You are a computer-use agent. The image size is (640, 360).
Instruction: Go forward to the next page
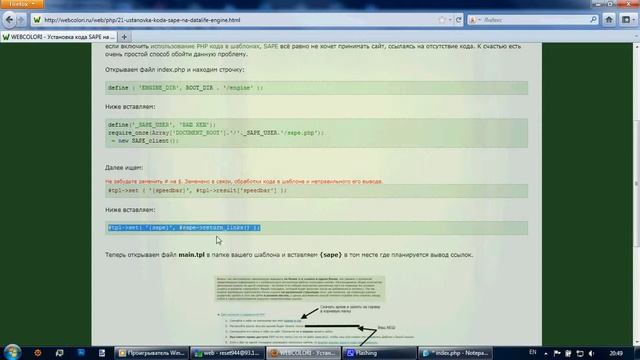[21, 20]
